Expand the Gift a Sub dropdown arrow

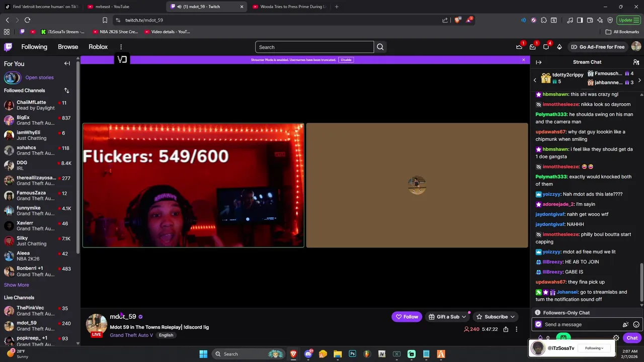pos(464,317)
